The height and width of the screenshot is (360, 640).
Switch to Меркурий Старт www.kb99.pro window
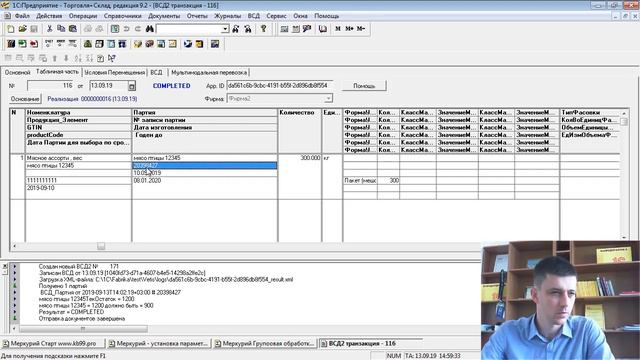point(53,344)
